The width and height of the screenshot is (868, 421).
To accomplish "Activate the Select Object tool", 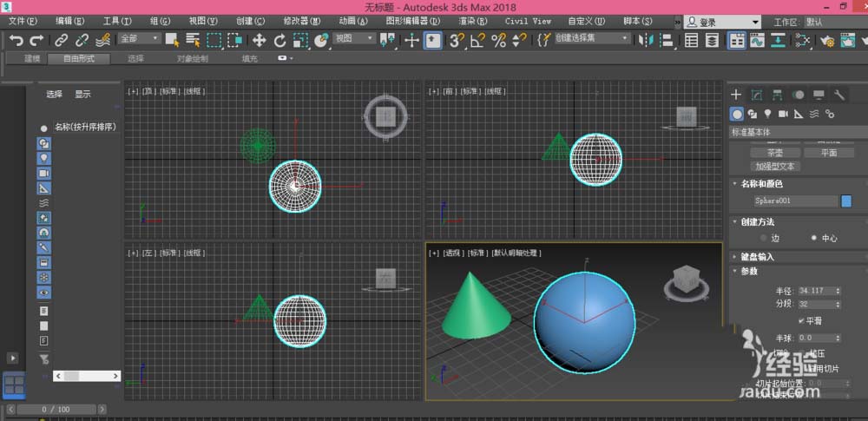I will point(172,40).
